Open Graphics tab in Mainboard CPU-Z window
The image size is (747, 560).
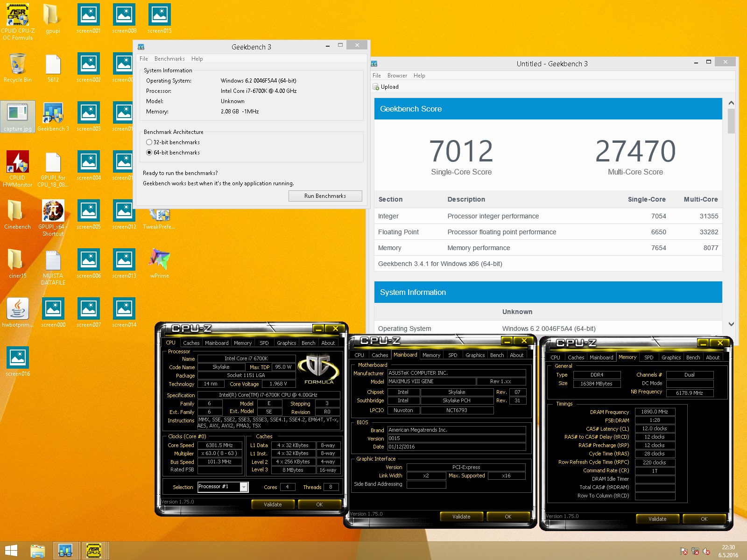[475, 355]
